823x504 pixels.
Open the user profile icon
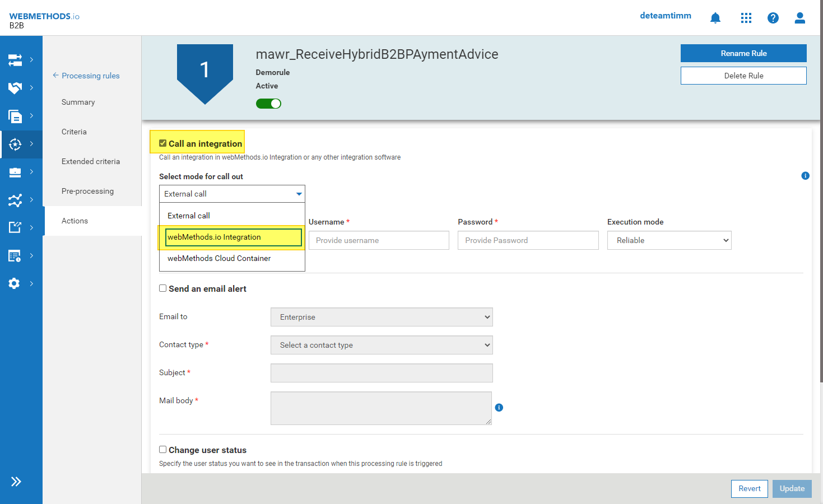[799, 17]
